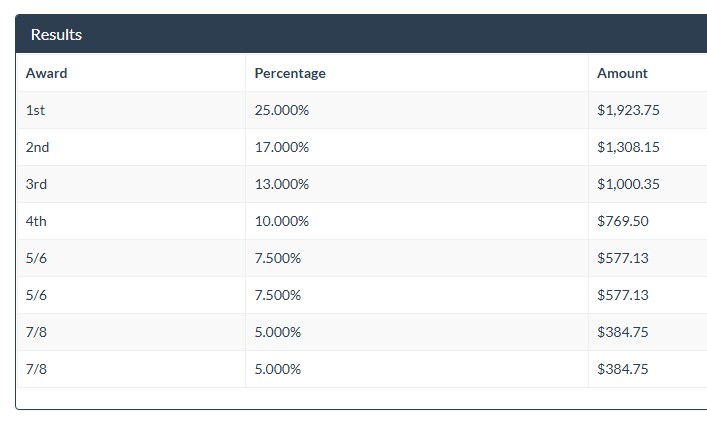
Task: Click the 4th award cell
Action: coord(36,221)
